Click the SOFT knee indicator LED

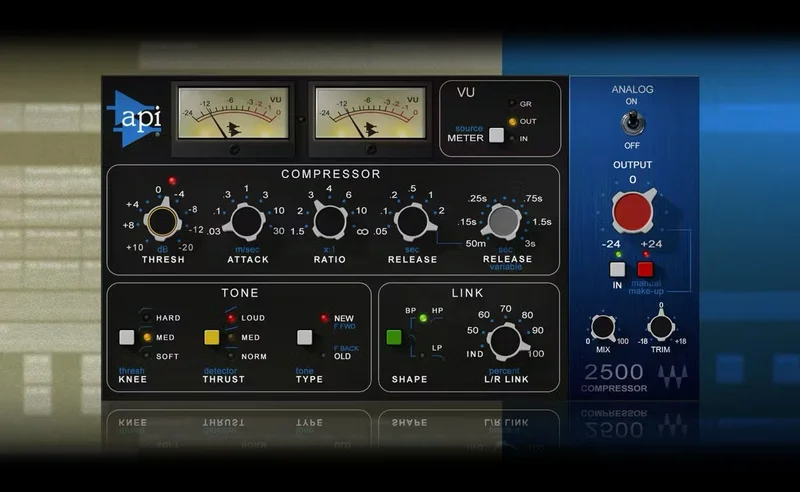[146, 356]
